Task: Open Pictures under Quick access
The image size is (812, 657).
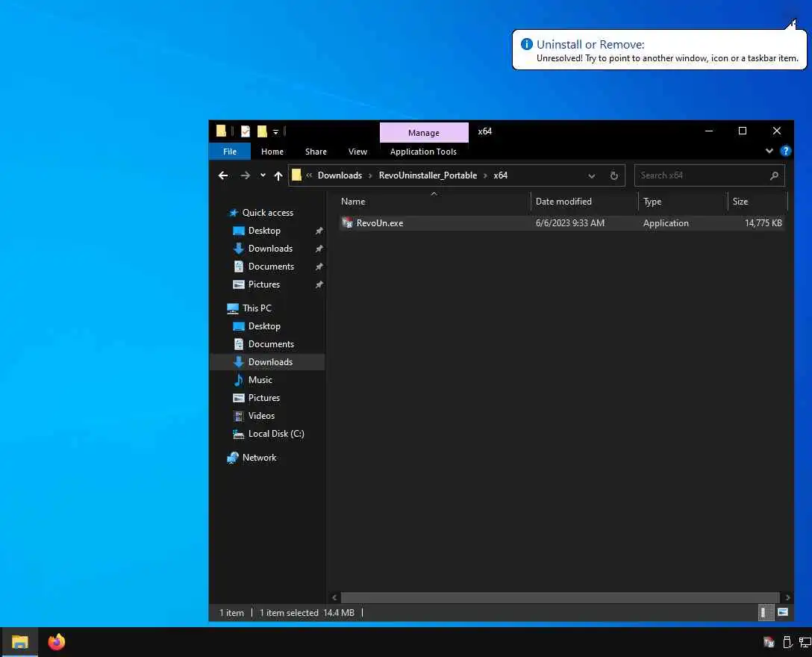Action: click(x=263, y=284)
